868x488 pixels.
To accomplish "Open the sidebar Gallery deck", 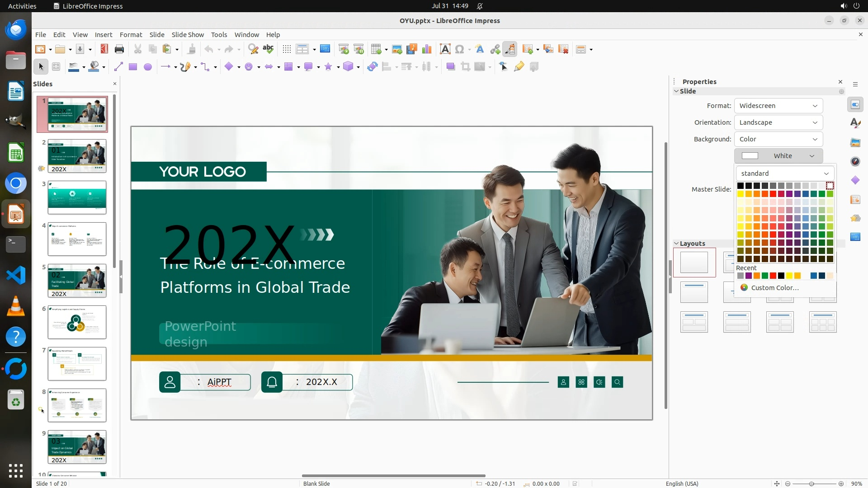I will 855,142.
